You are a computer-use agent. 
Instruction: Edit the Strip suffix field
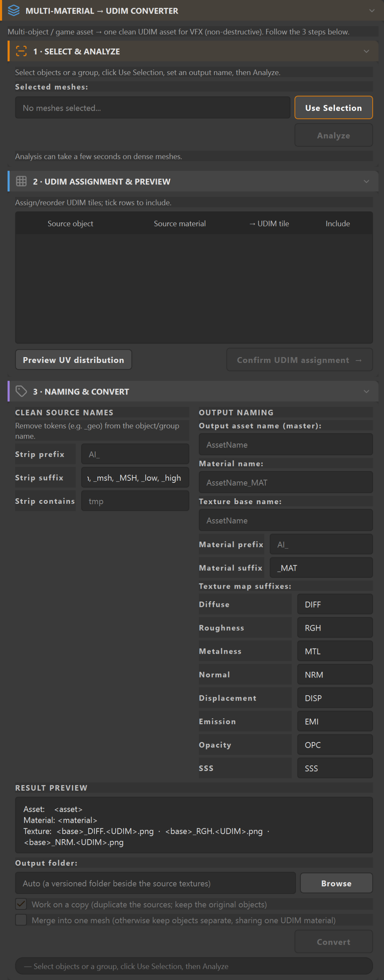pyautogui.click(x=135, y=478)
